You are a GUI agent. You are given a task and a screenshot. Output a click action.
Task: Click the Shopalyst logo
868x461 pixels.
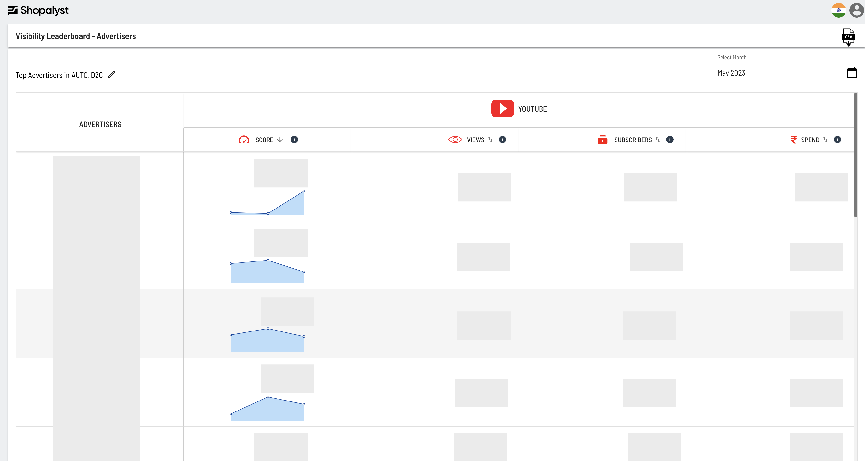(38, 10)
